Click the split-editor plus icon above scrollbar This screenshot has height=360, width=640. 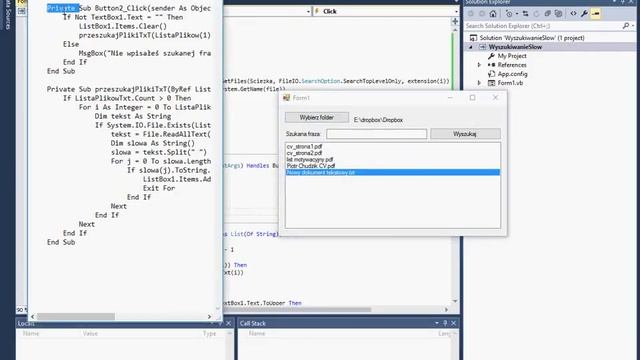(455, 21)
